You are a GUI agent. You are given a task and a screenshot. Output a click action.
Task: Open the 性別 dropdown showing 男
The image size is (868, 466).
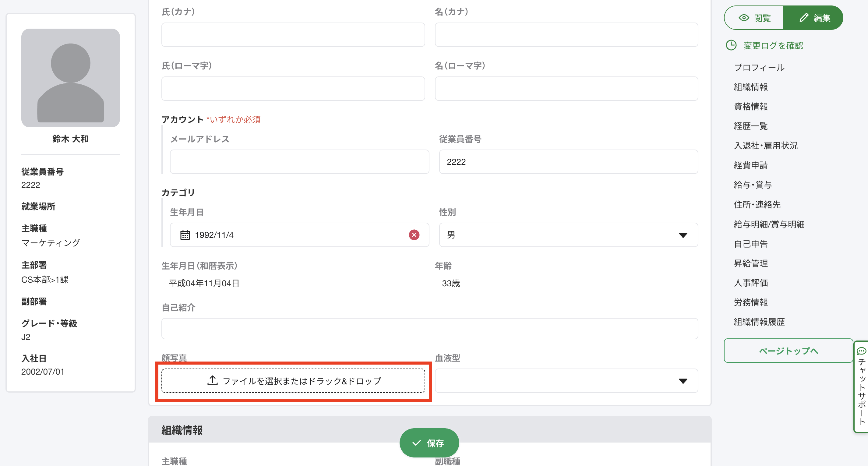coord(568,235)
